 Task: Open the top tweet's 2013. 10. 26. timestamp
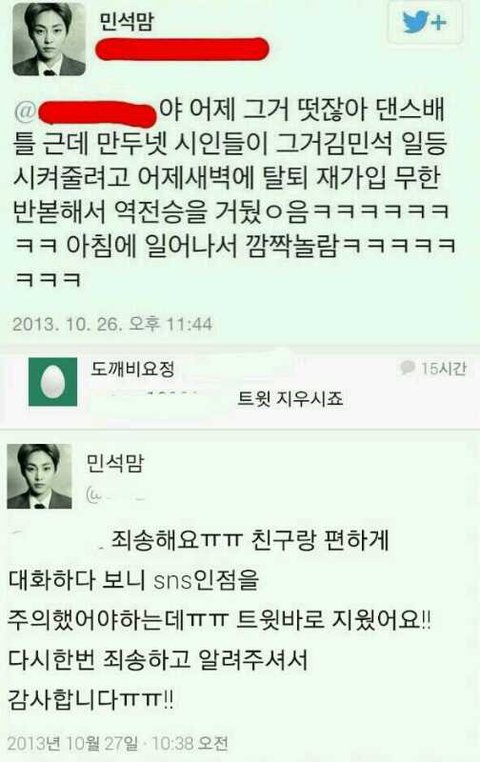[x=112, y=324]
